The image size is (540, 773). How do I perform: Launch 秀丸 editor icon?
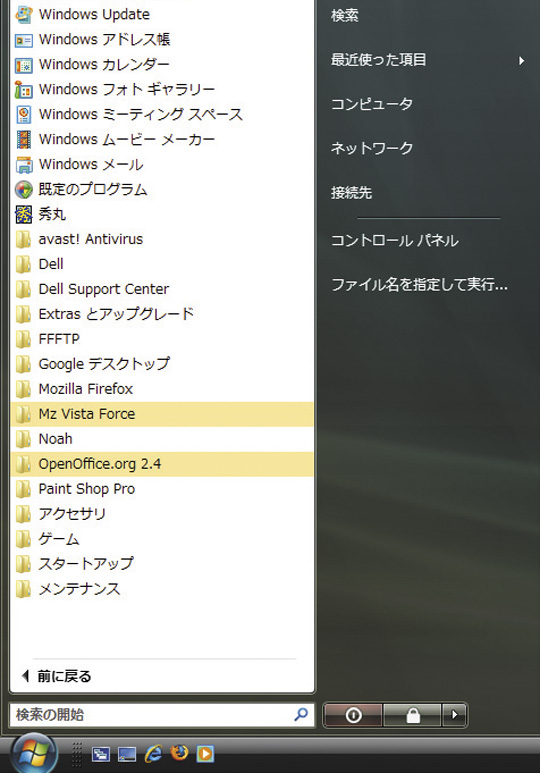point(24,214)
